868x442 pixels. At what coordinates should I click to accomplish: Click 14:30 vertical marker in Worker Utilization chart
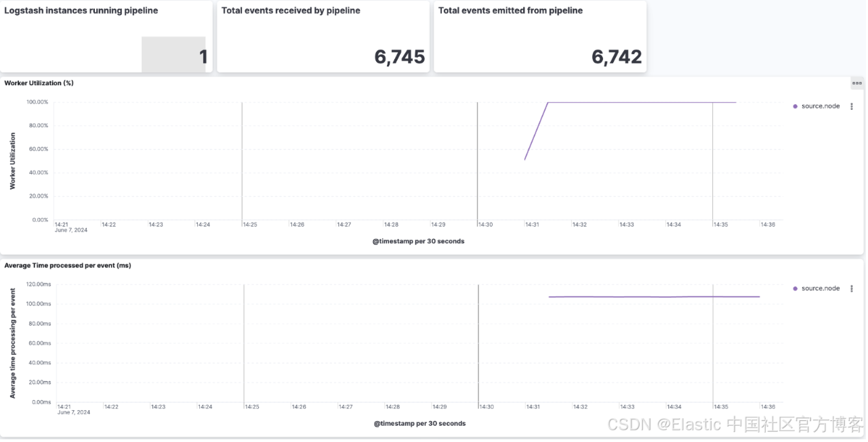[x=478, y=161]
